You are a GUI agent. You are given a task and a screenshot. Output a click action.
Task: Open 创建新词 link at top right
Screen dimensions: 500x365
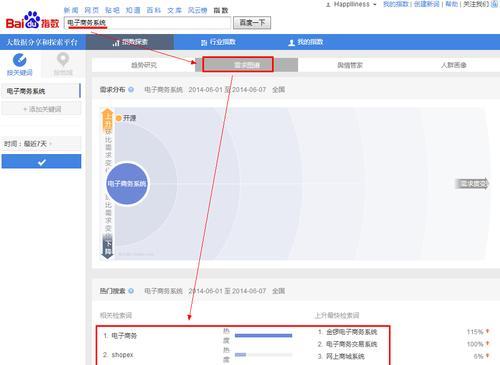(x=426, y=4)
